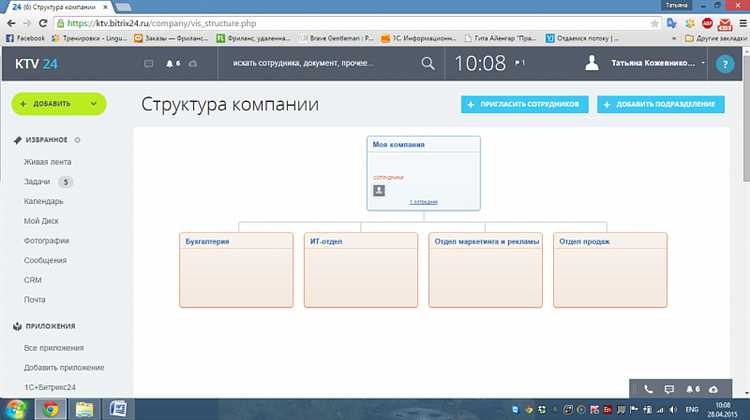This screenshot has height=420, width=750.
Task: Click the KTV 24 logo
Action: pos(36,64)
